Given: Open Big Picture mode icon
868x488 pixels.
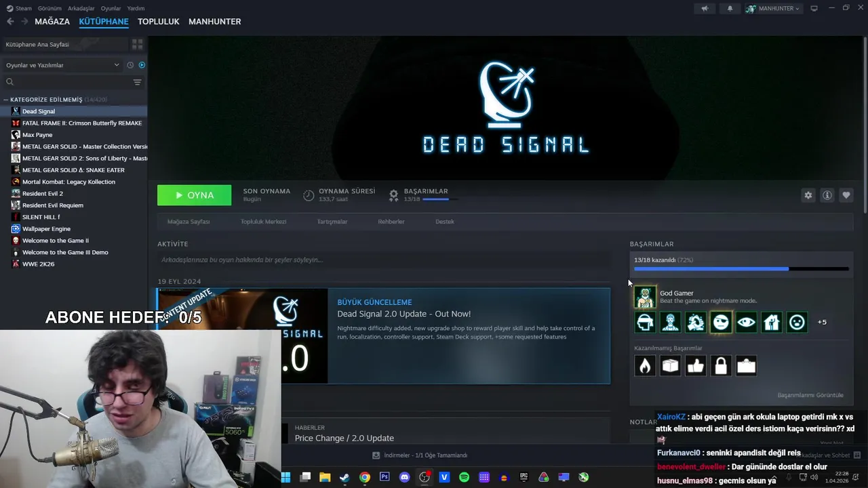Looking at the screenshot, I should click(x=814, y=8).
